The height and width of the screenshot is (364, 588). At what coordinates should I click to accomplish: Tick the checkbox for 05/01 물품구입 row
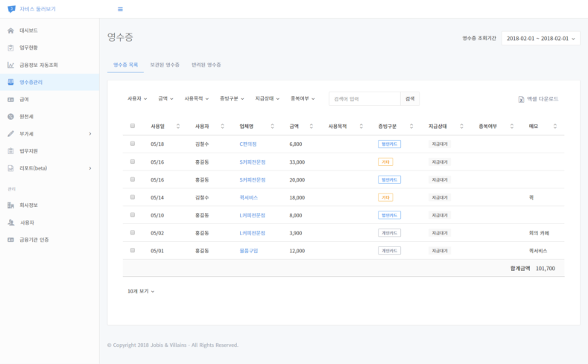(133, 250)
